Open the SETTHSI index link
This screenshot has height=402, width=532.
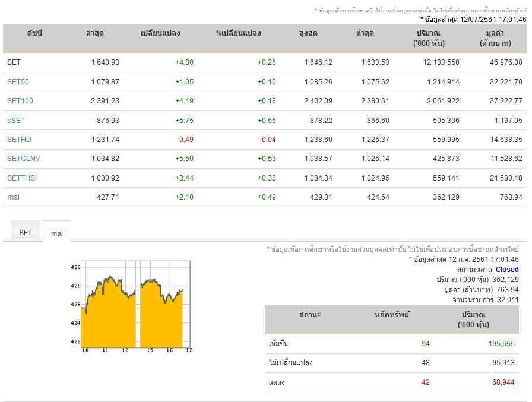click(22, 178)
